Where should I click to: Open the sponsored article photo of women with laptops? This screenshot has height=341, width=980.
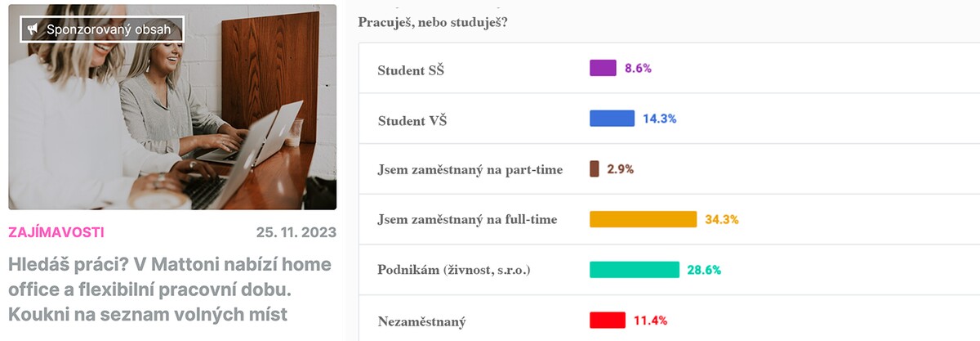[172, 123]
